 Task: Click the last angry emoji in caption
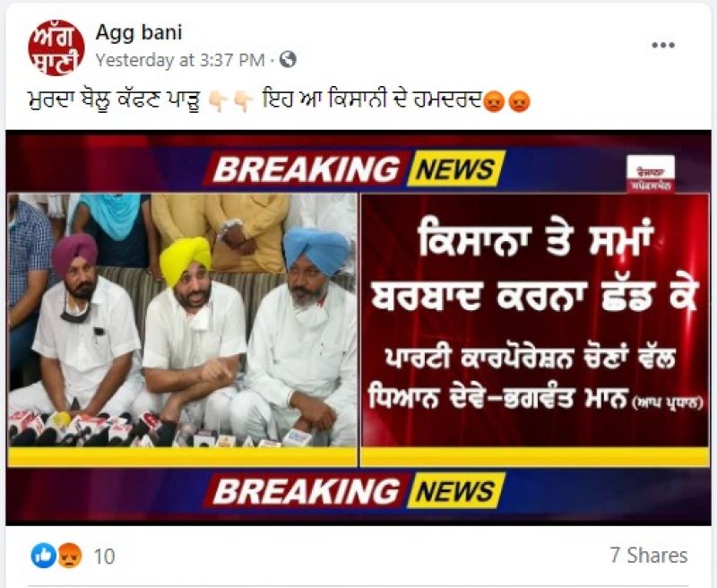tap(520, 101)
